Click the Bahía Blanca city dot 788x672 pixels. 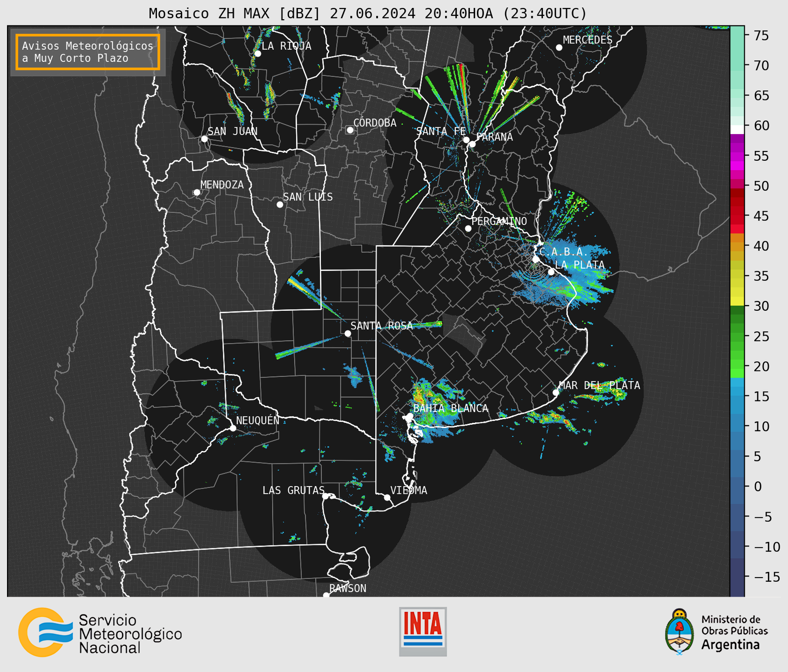pyautogui.click(x=410, y=416)
